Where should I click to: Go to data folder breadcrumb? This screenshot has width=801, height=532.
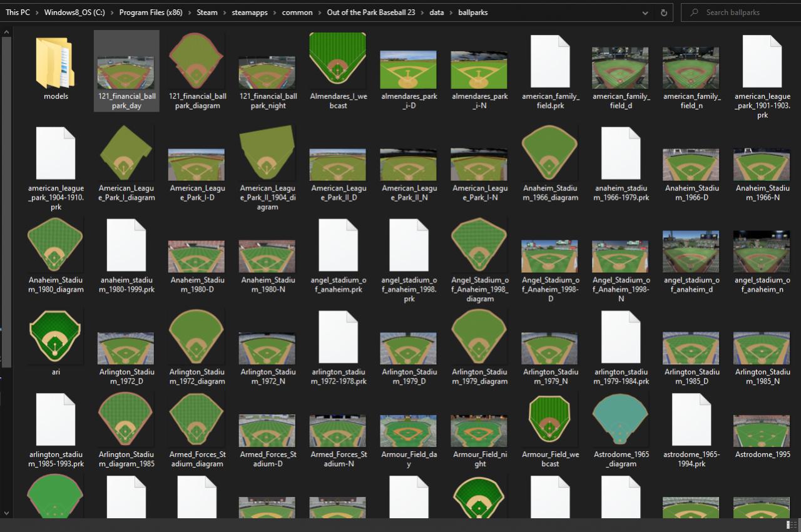coord(437,13)
